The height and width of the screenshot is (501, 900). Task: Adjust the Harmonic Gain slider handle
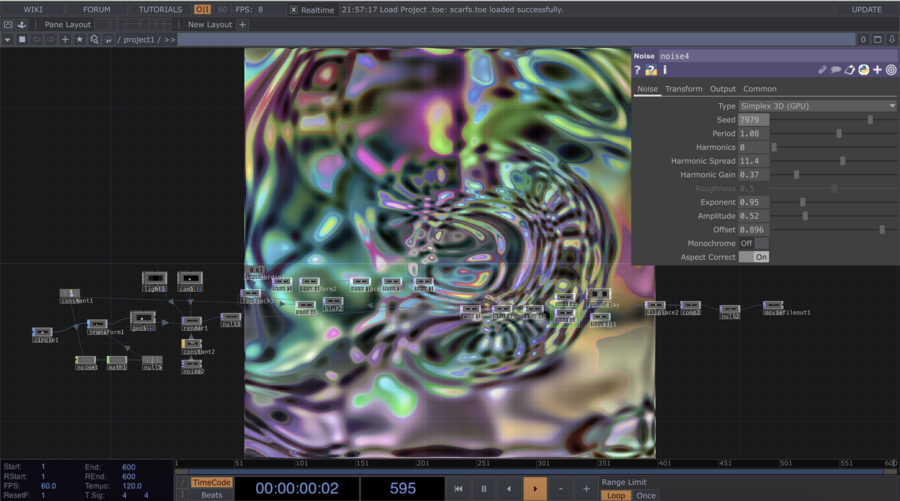coord(796,174)
